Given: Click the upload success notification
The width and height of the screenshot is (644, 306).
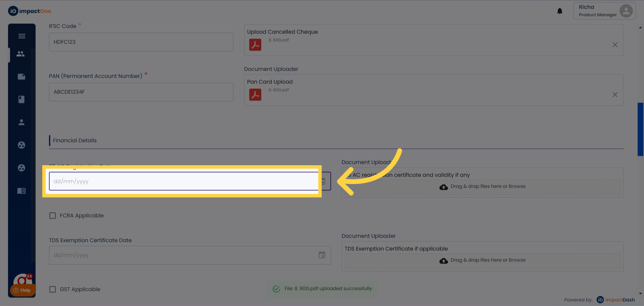Looking at the screenshot, I should [x=322, y=289].
